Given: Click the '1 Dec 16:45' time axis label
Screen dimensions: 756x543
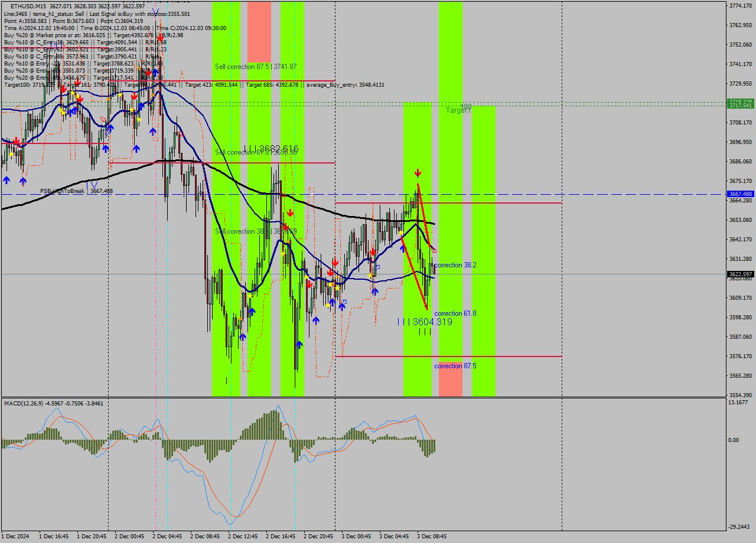Looking at the screenshot, I should [x=54, y=537].
